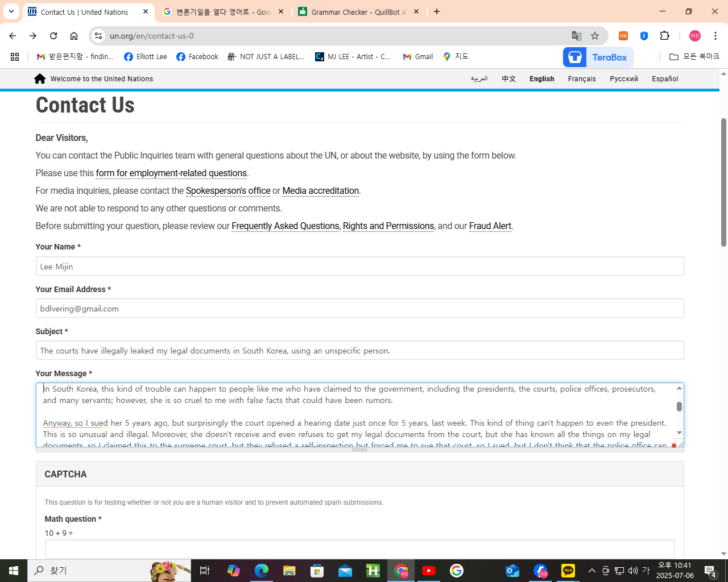Bookmark this page with the star icon
The height and width of the screenshot is (582, 728).
click(x=595, y=36)
